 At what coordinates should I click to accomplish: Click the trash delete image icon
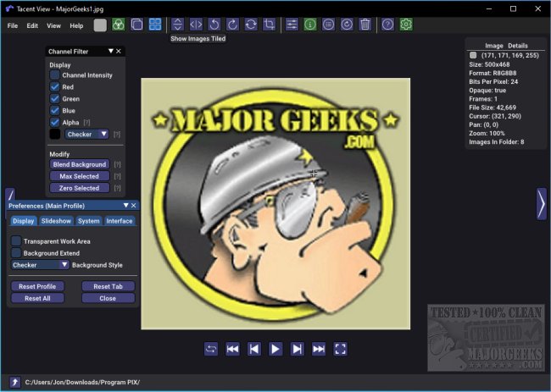pyautogui.click(x=365, y=25)
